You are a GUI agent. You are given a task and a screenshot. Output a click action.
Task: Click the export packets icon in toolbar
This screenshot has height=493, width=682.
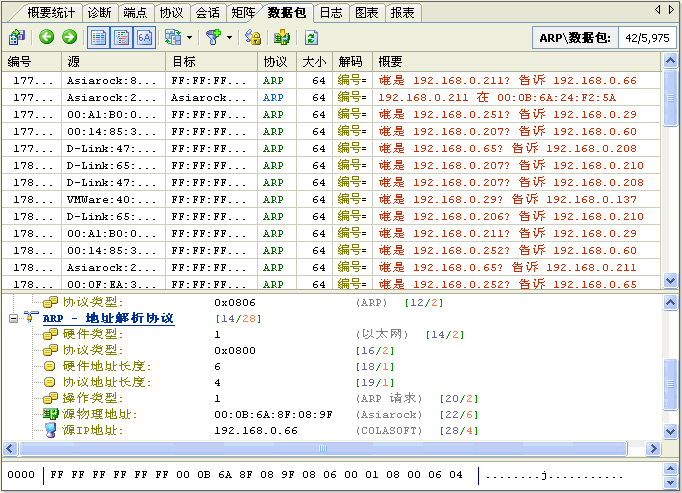pyautogui.click(x=17, y=38)
